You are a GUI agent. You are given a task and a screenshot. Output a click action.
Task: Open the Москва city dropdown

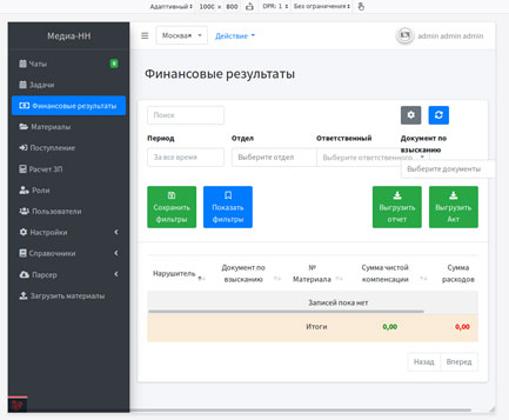coord(182,35)
